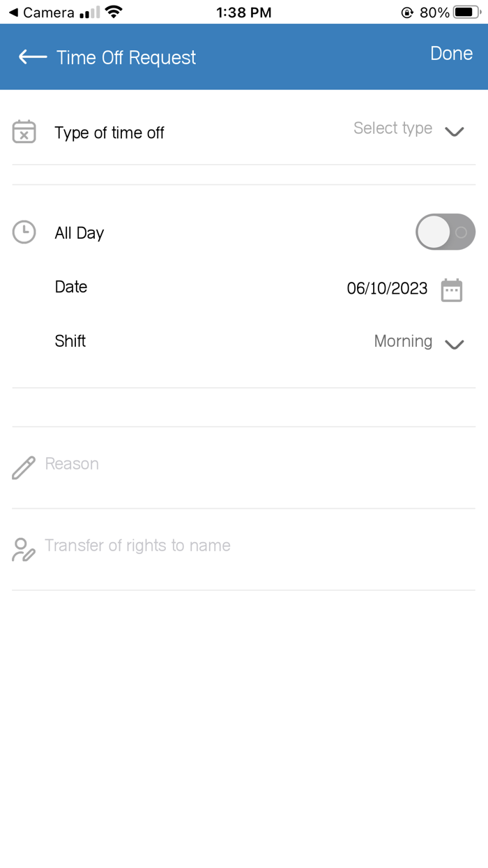The height and width of the screenshot is (868, 488).
Task: Tap the person-edit transfer rights icon
Action: 24,549
